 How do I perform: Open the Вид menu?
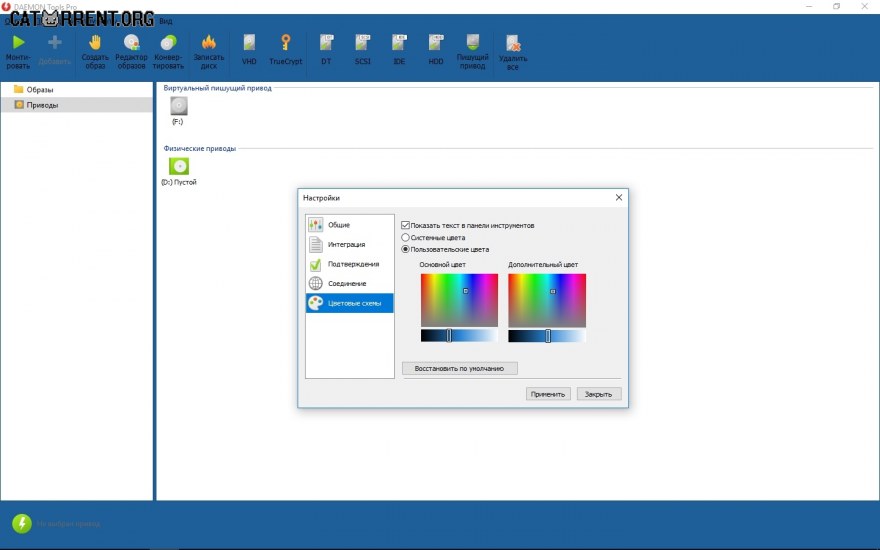[166, 21]
